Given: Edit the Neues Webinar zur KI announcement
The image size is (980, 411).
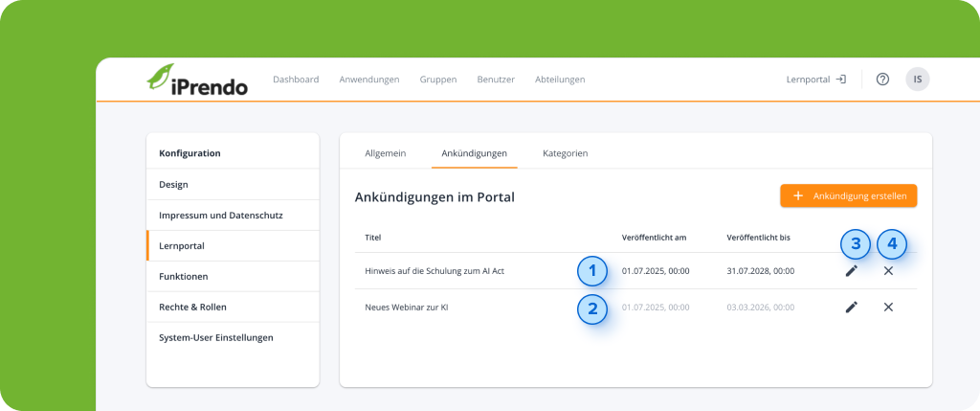Looking at the screenshot, I should [x=851, y=308].
